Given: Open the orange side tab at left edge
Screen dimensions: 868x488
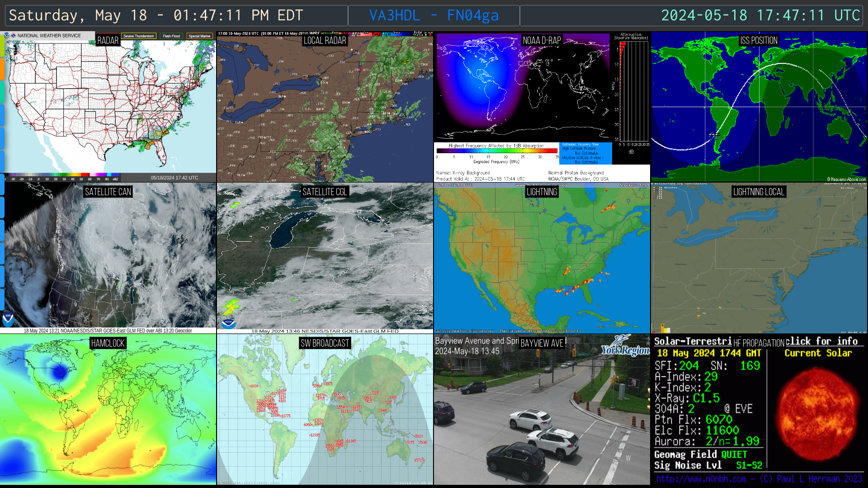Looking at the screenshot, I should click(x=2, y=69).
